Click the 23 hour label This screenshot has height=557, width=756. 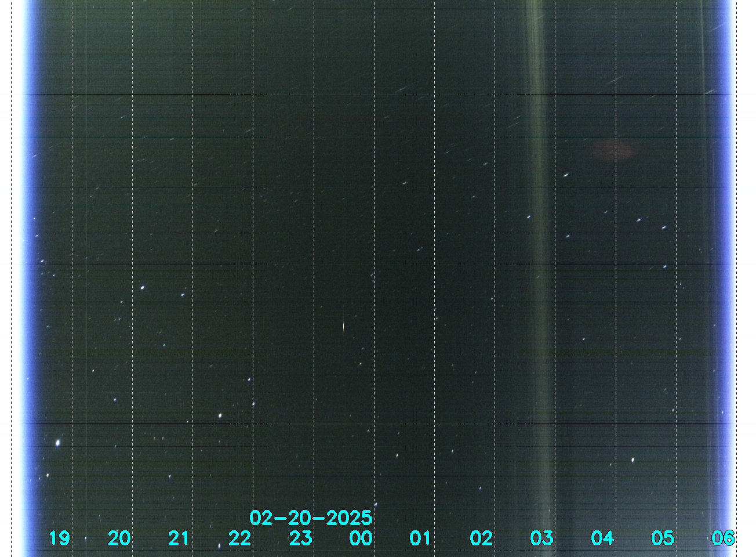click(300, 538)
